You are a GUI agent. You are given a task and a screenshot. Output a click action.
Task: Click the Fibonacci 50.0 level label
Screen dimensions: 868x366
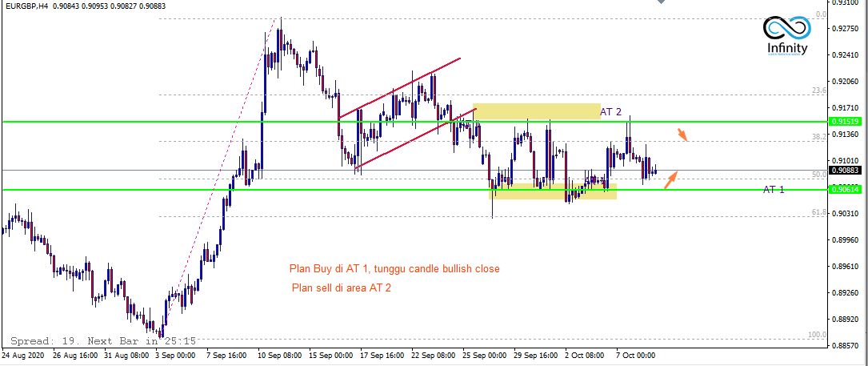pyautogui.click(x=819, y=174)
